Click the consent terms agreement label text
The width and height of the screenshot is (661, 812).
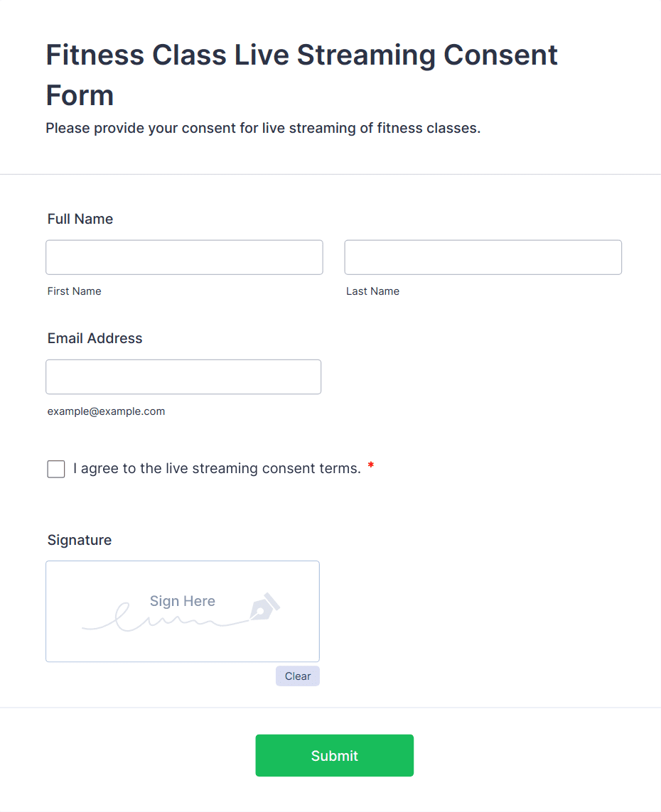pos(217,469)
